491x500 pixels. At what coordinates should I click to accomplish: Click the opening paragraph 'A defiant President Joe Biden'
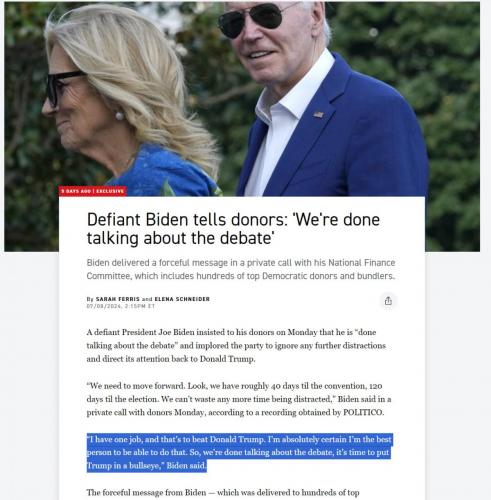(236, 346)
